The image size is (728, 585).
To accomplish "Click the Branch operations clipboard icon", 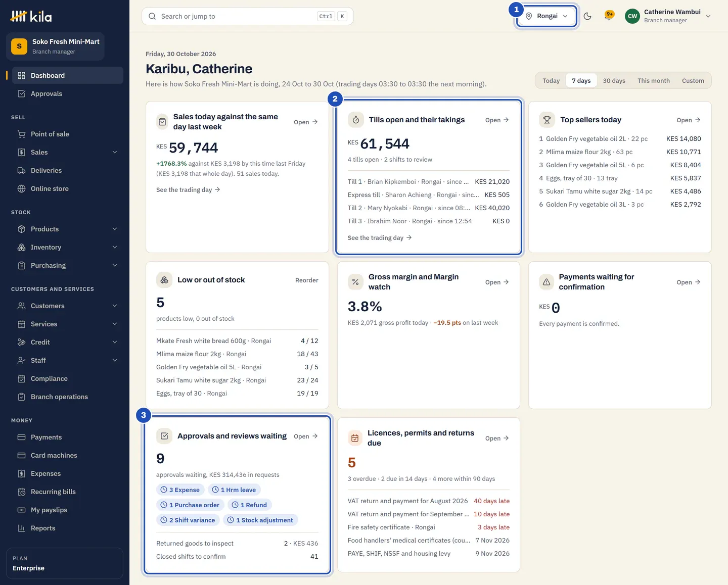I will (x=21, y=397).
